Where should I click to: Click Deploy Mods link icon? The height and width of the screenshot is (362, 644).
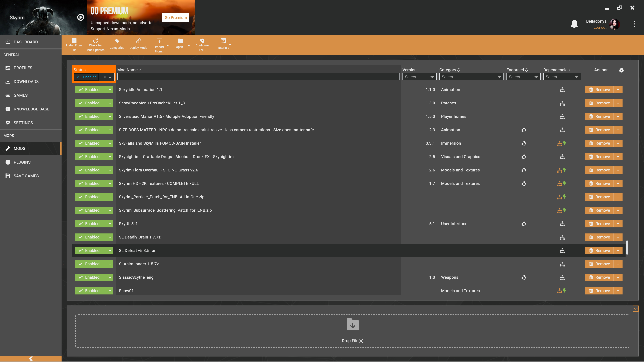tap(138, 41)
